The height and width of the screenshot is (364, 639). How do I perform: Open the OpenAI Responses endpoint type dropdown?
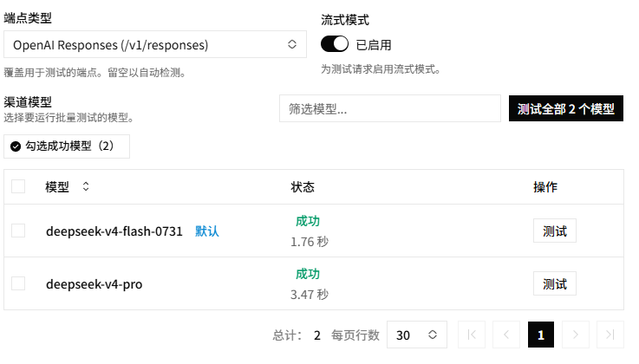(155, 44)
